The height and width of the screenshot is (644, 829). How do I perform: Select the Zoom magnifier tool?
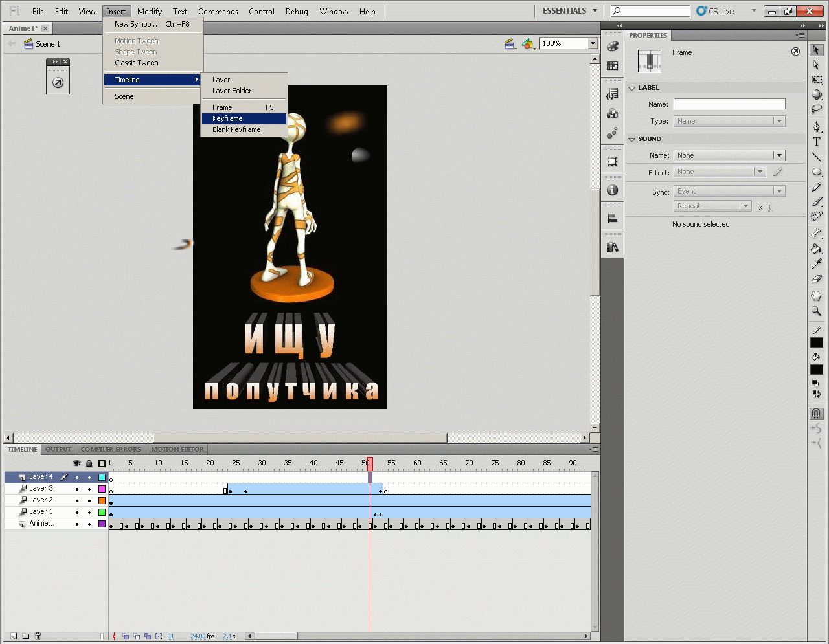click(816, 311)
